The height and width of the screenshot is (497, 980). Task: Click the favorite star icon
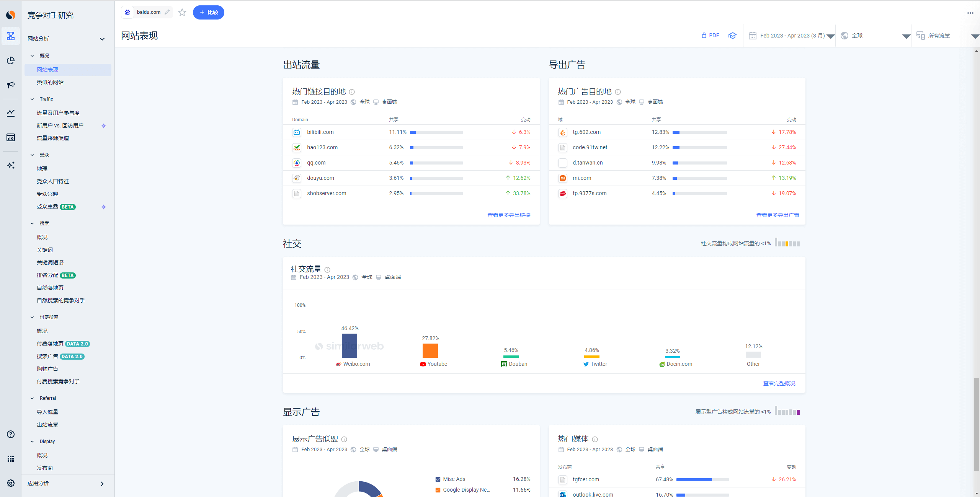click(182, 12)
